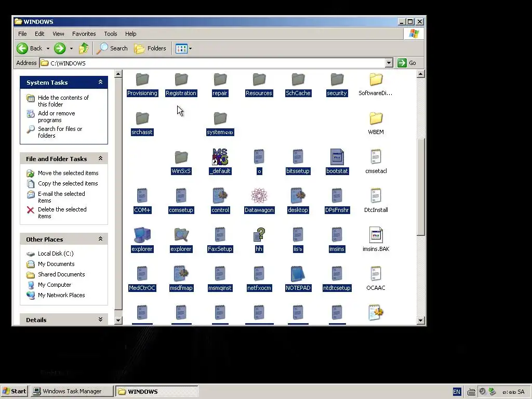This screenshot has height=399, width=532.
Task: Collapse the File and Folder Tasks panel
Action: 100,158
